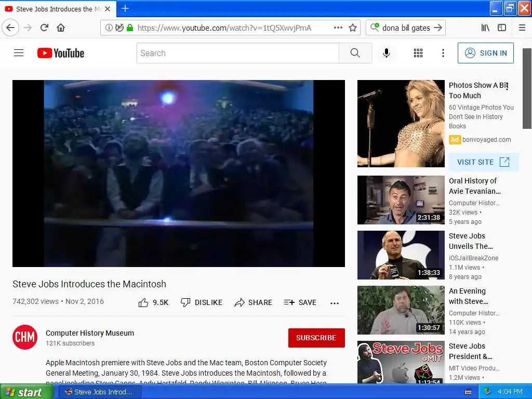This screenshot has height=399, width=532.
Task: Show site information icon in address bar
Action: coord(109,28)
